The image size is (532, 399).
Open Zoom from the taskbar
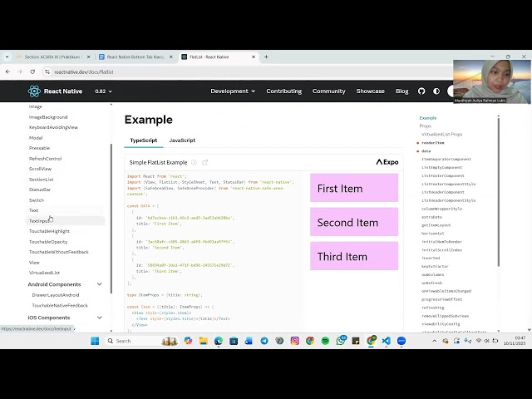[401, 341]
